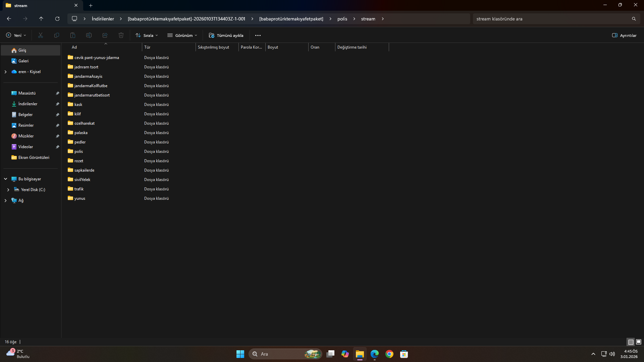Click the PC icon in address bar
Image resolution: width=644 pixels, height=362 pixels.
click(x=74, y=19)
